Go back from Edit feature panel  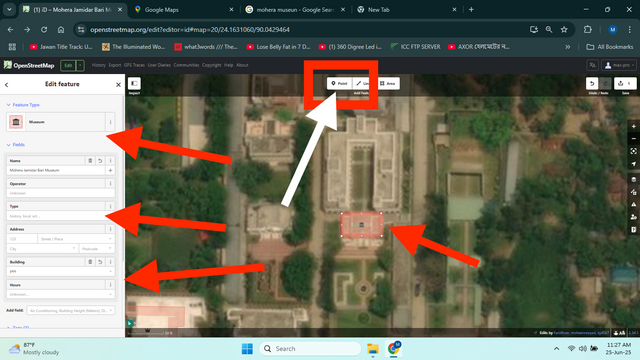click(7, 84)
